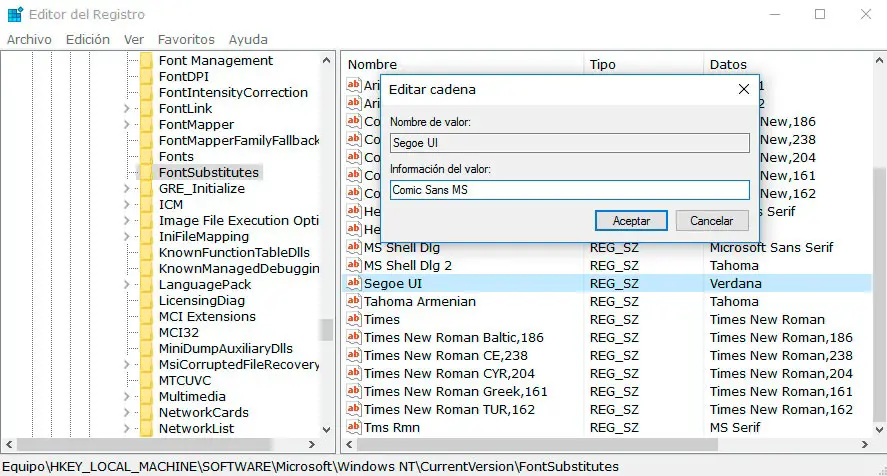Click Aceptar in Editar cadena dialog
The image size is (887, 476).
[x=631, y=221]
